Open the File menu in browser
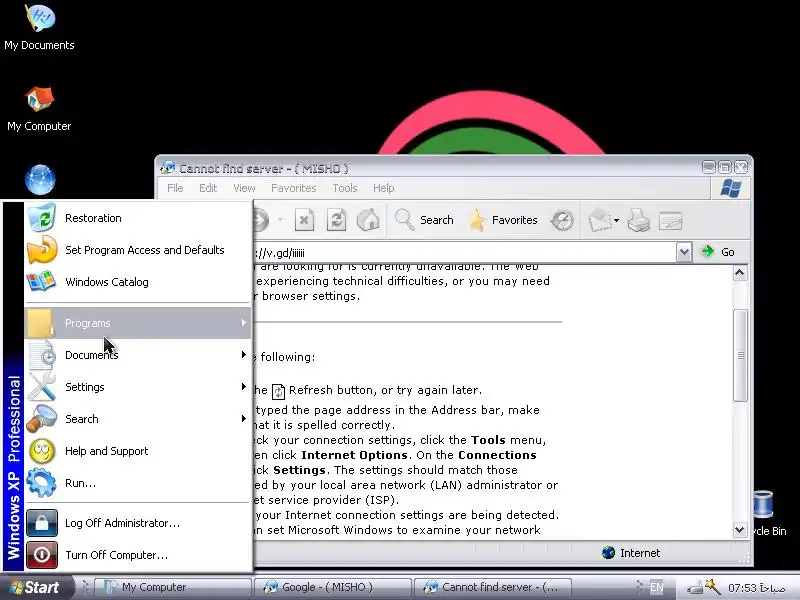The width and height of the screenshot is (800, 600). [x=175, y=188]
